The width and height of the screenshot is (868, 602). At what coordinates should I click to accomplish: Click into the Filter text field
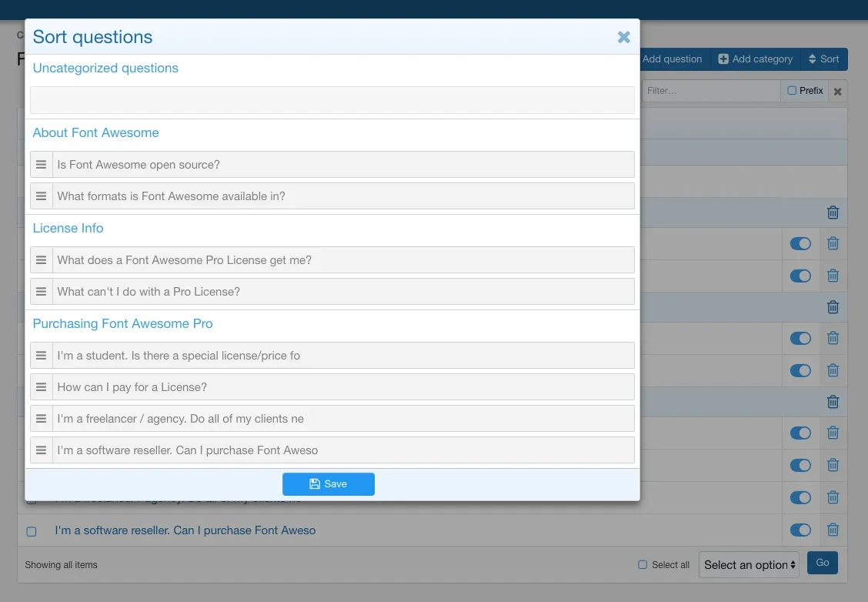point(711,91)
